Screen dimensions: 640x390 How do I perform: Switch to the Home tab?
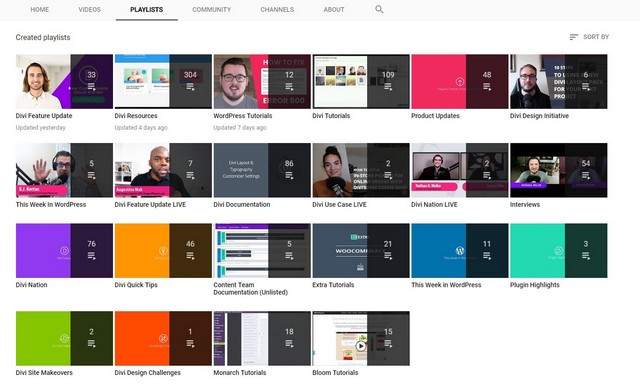pos(40,9)
